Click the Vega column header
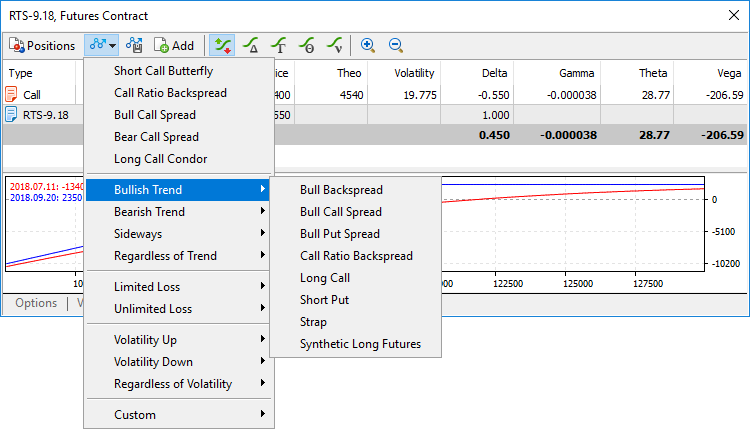The height and width of the screenshot is (429, 750). (x=729, y=73)
